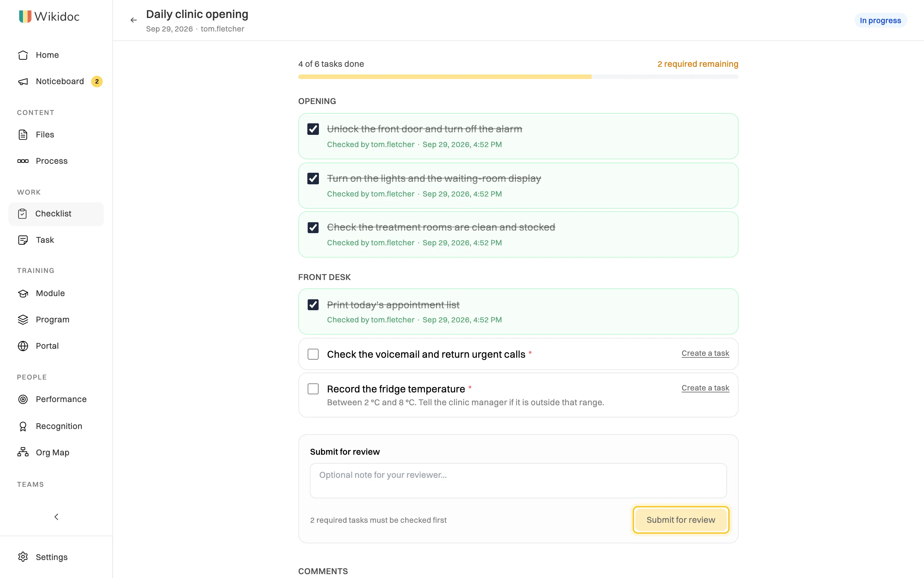Open the Org Map page label
The height and width of the screenshot is (578, 924).
[52, 453]
